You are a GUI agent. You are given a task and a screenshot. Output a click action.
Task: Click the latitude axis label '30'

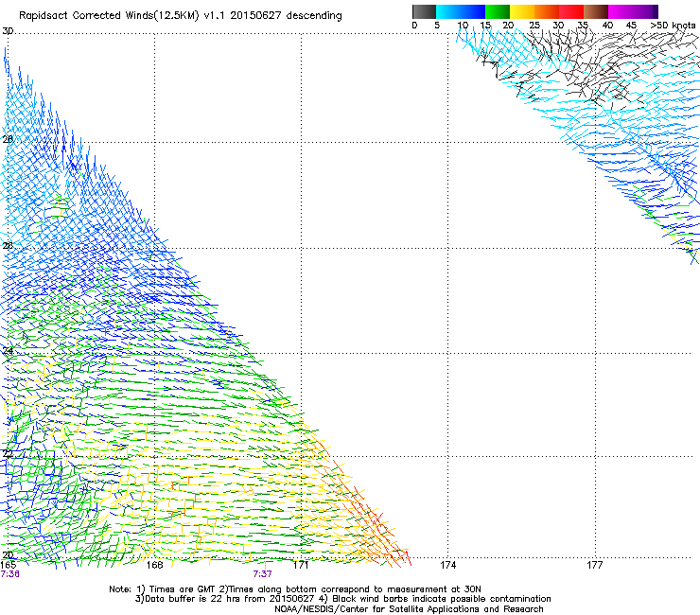[8, 31]
